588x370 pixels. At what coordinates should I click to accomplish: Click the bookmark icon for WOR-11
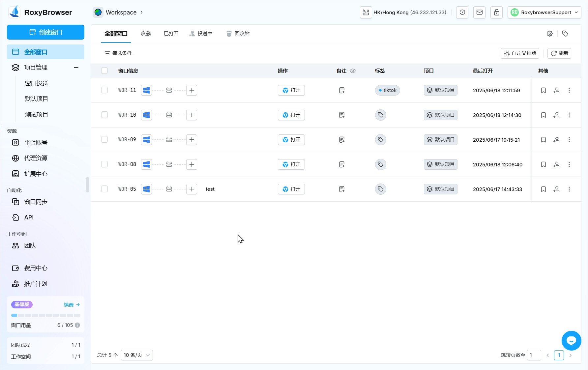tap(544, 90)
